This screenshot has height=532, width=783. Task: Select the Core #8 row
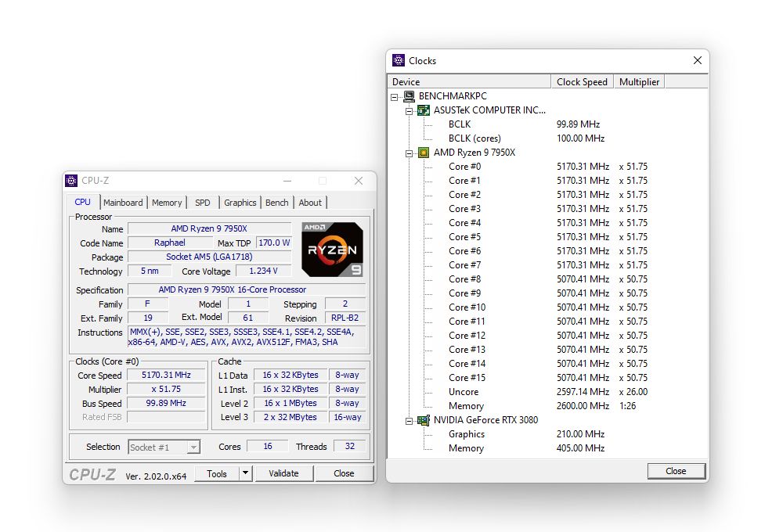[548, 279]
